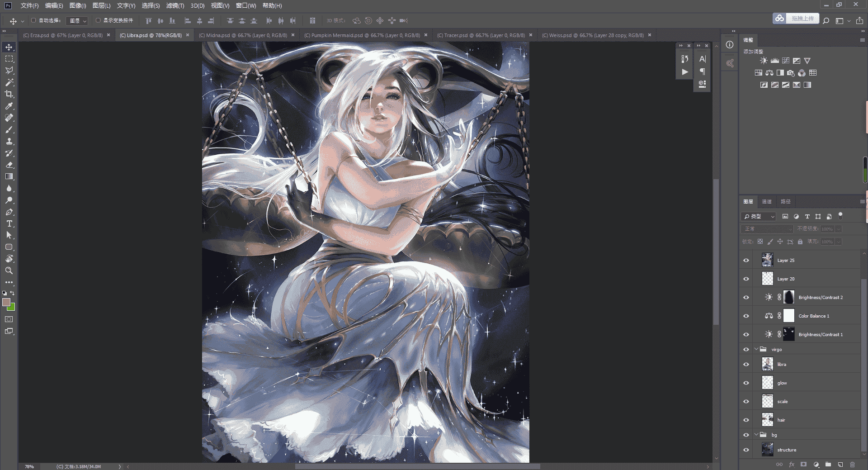Hide the Layer 25 layer

pyautogui.click(x=746, y=261)
